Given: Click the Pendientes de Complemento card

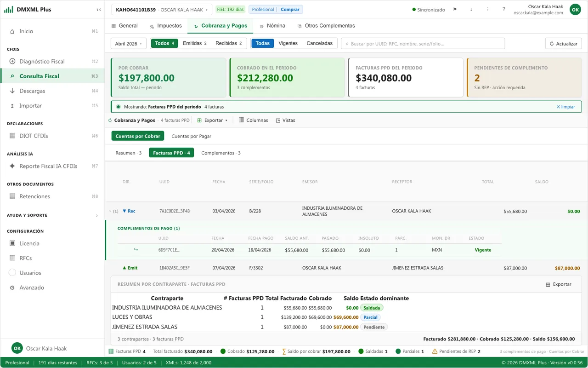Looking at the screenshot, I should (x=524, y=77).
